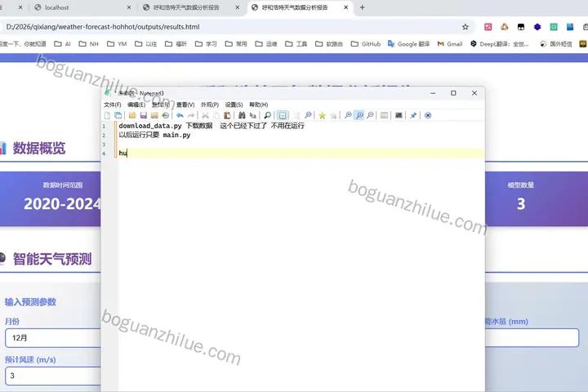Image resolution: width=588 pixels, height=392 pixels.
Task: Open the 学习 bookmarks folder
Action: [206, 44]
